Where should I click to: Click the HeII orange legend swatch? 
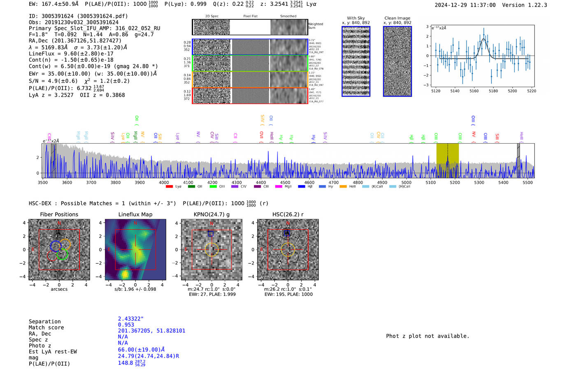(x=343, y=186)
